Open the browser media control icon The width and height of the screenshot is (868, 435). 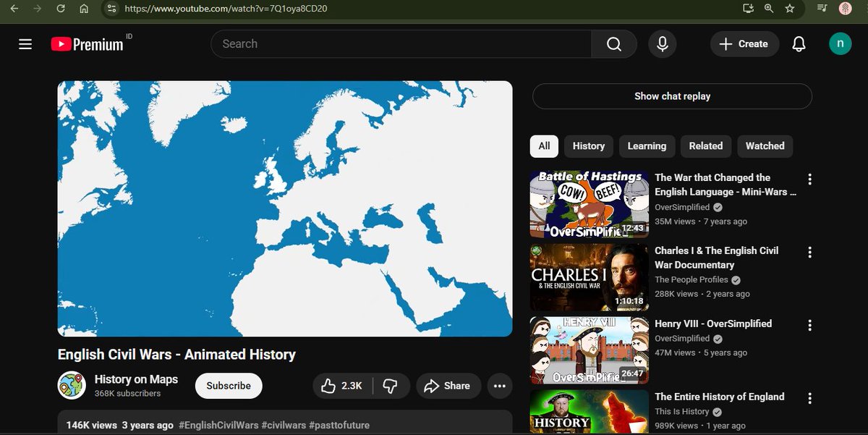coord(821,9)
